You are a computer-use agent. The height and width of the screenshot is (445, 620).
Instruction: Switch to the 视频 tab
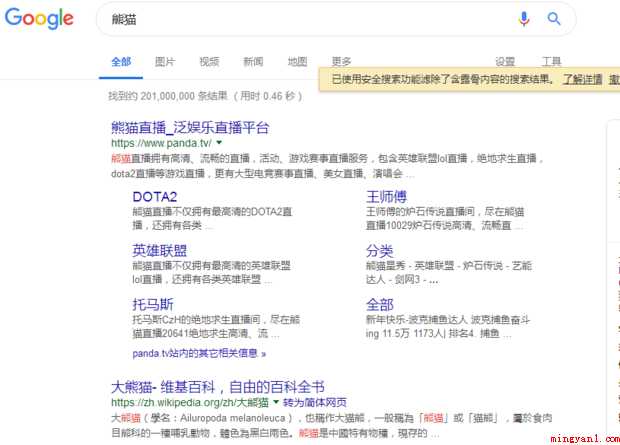tap(209, 62)
